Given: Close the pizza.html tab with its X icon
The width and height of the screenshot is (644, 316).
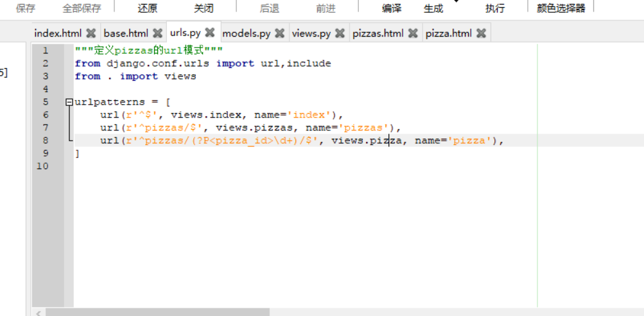Looking at the screenshot, I should 482,33.
